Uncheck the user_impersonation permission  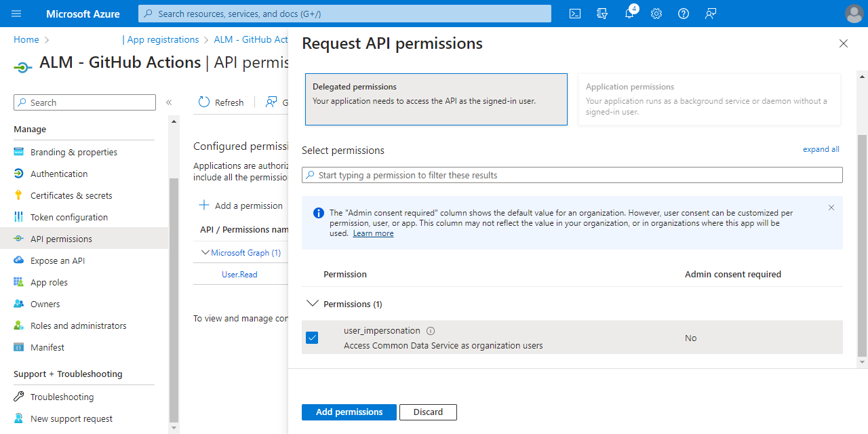click(312, 337)
